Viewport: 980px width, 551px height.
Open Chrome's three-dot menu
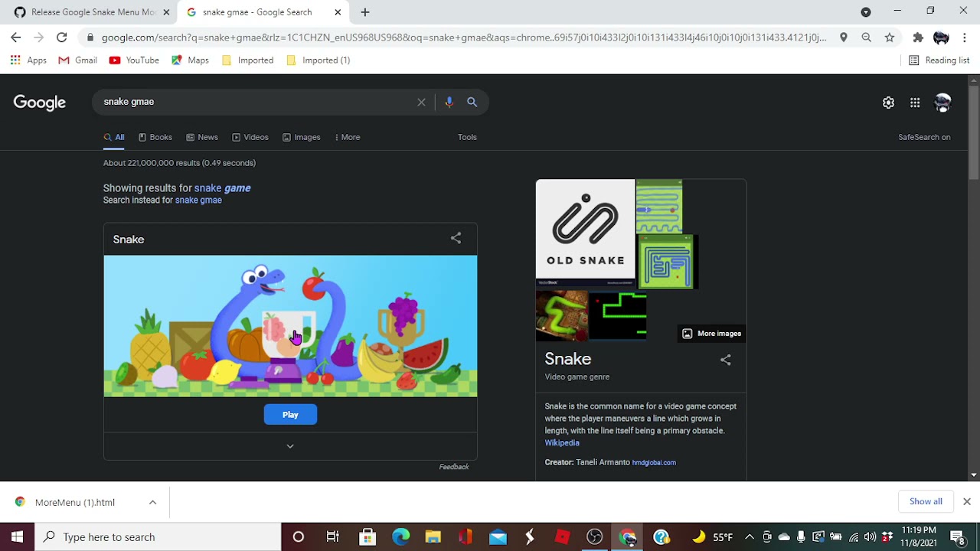click(965, 37)
